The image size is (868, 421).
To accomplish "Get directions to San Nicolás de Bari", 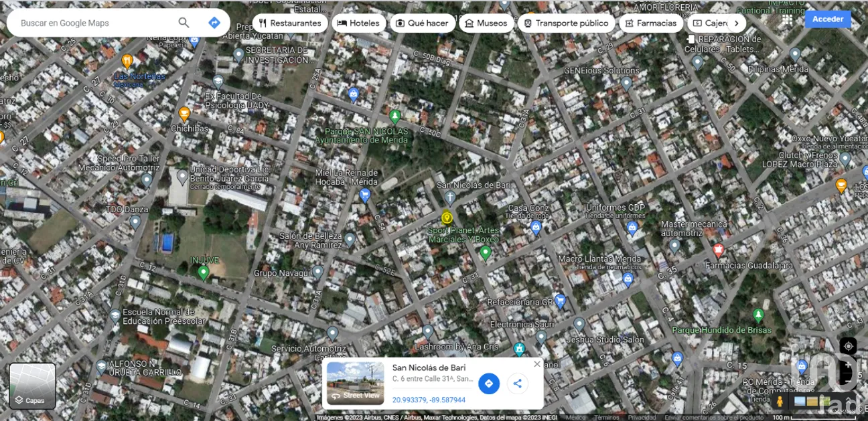I will (489, 384).
